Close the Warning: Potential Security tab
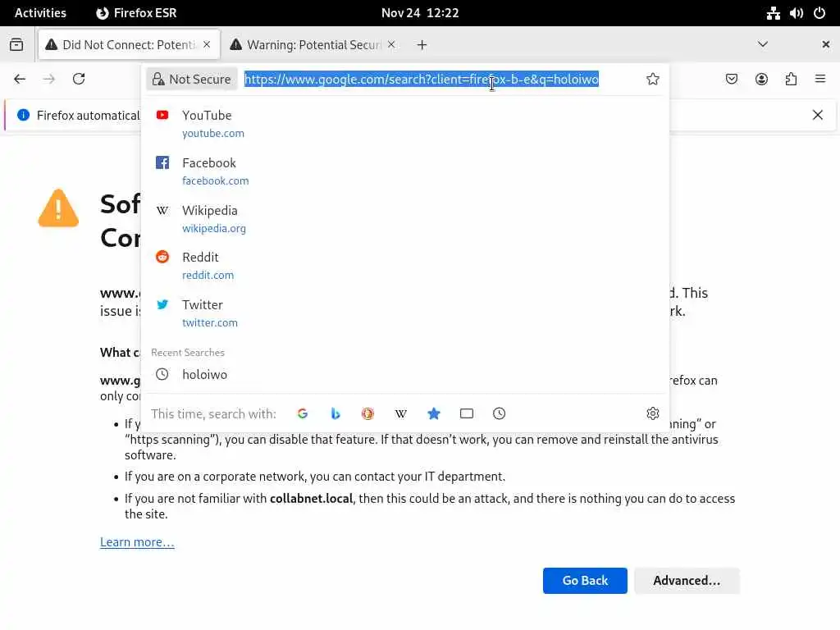The image size is (840, 630). 391,44
